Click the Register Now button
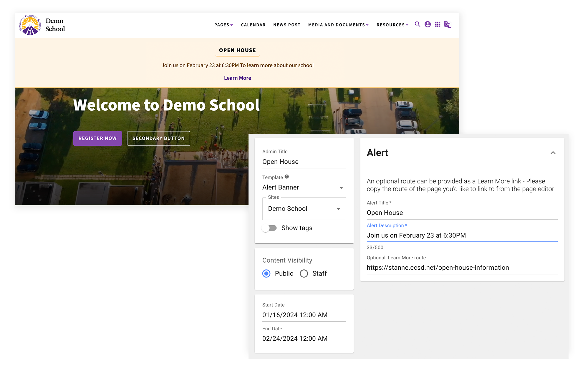Image resolution: width=588 pixels, height=368 pixels. click(x=97, y=138)
